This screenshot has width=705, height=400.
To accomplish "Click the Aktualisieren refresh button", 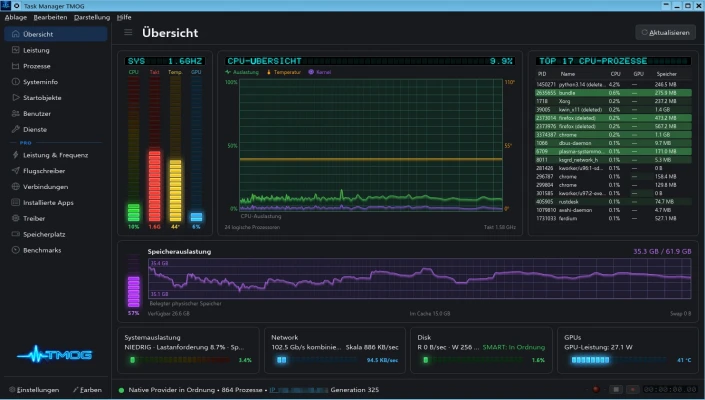I will 665,32.
